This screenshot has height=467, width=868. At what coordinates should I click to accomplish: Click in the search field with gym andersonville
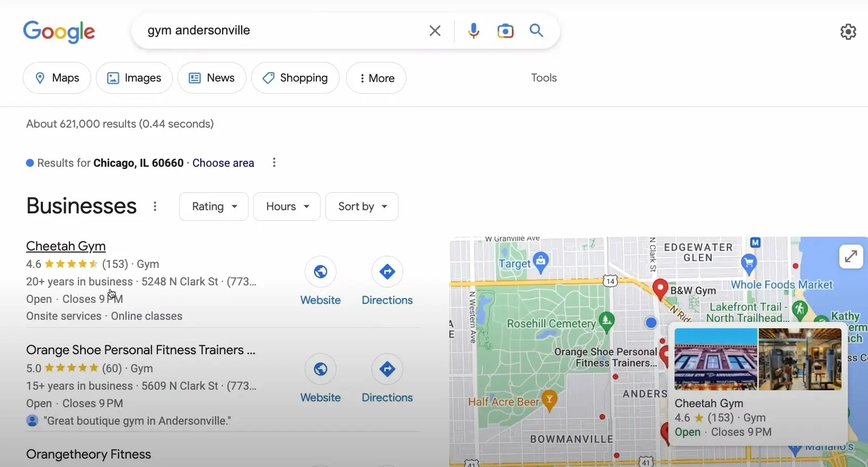(281, 31)
